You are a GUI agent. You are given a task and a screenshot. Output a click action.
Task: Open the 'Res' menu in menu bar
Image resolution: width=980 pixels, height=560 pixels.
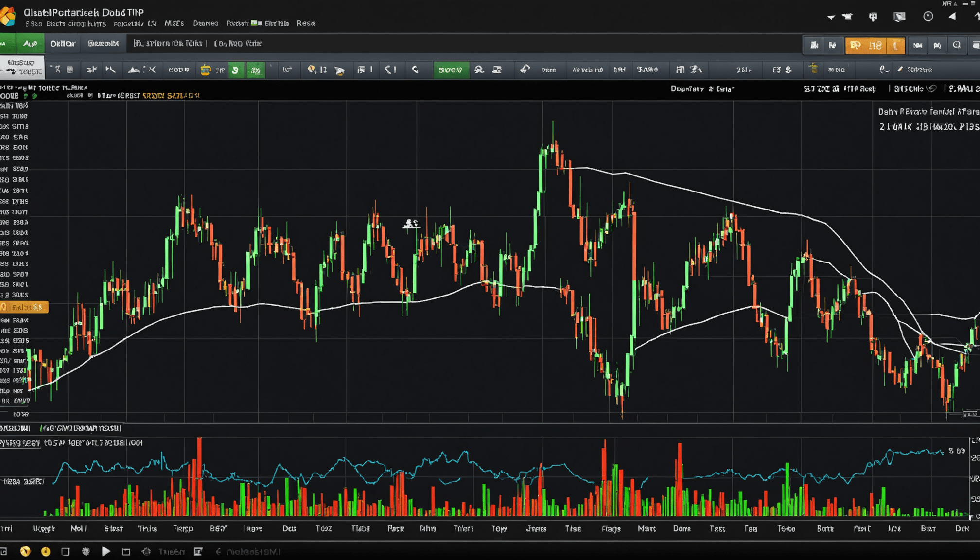coord(306,23)
